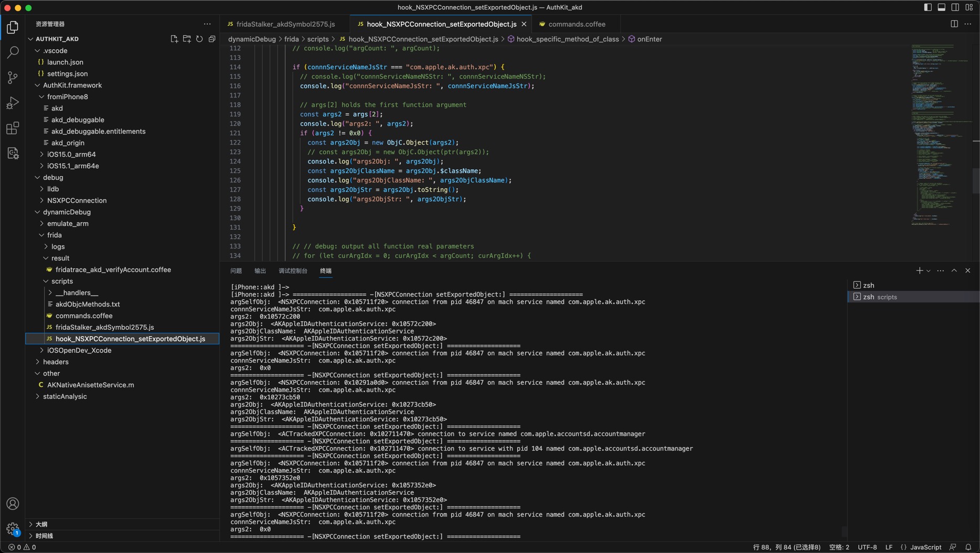The height and width of the screenshot is (553, 980).
Task: Open the 调试控制台 panel tab
Action: click(293, 271)
